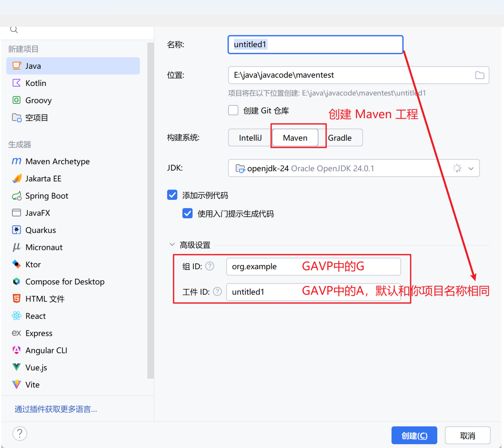The height and width of the screenshot is (448, 504).
Task: Select 空项目 entry
Action: point(73,118)
